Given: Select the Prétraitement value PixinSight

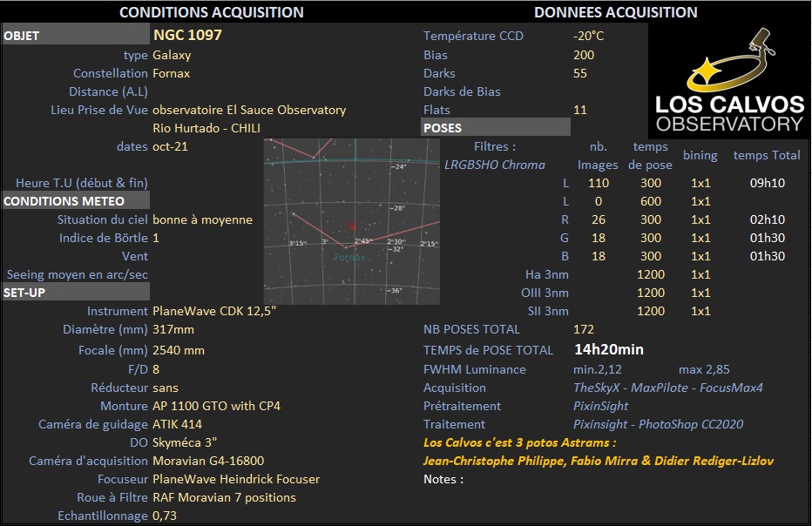Looking at the screenshot, I should click(x=600, y=406).
